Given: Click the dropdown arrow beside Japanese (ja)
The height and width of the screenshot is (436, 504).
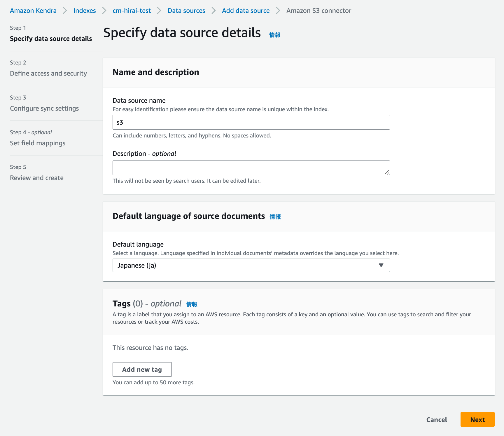Looking at the screenshot, I should (x=381, y=265).
